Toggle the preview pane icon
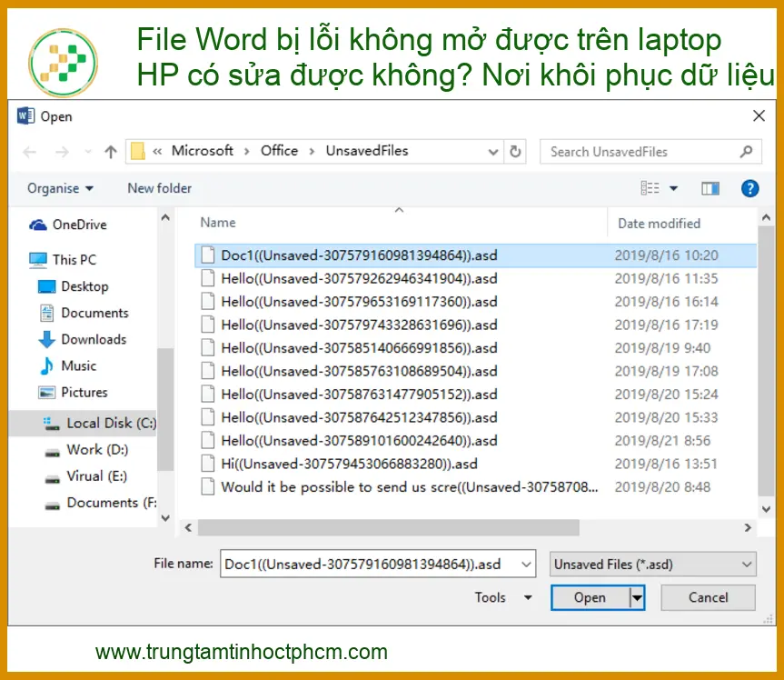Image resolution: width=784 pixels, height=680 pixels. (710, 188)
